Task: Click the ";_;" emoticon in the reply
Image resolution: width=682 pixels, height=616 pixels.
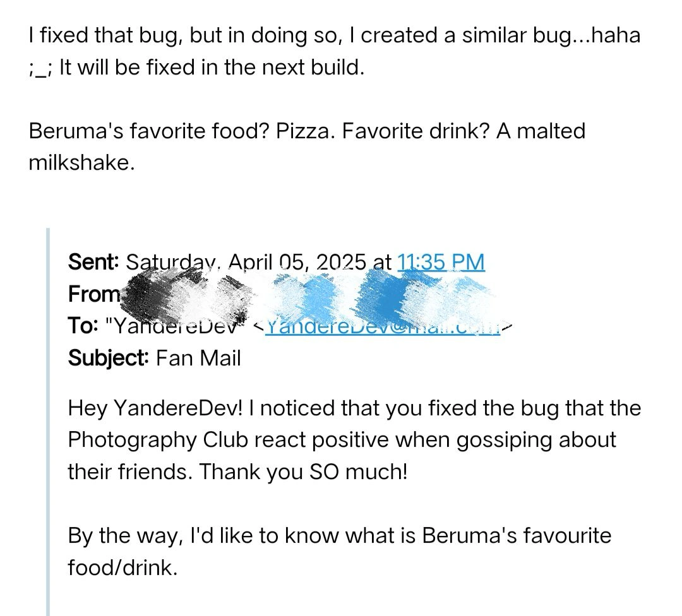Action: coord(39,68)
